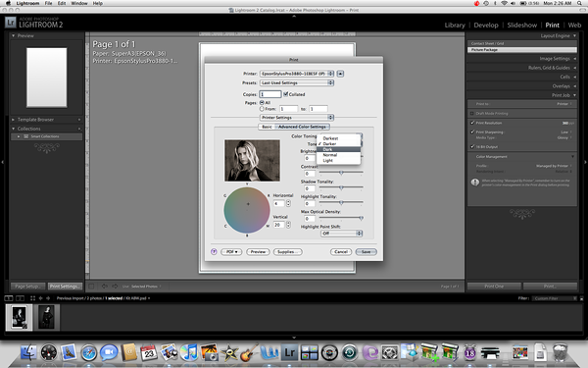Click the help question-mark icon in Print dialog
Viewport: 588px width, 368px height.
[214, 251]
